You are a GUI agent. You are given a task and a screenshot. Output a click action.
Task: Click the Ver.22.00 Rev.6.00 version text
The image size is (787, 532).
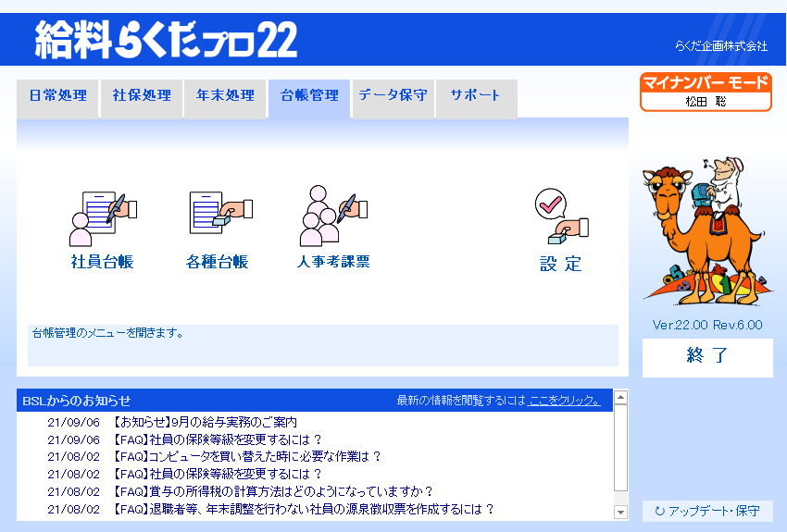707,325
